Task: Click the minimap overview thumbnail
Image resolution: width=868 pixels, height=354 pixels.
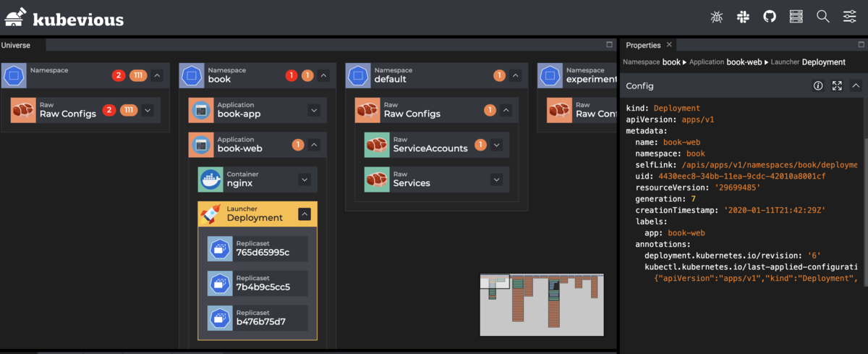Action: click(x=542, y=305)
